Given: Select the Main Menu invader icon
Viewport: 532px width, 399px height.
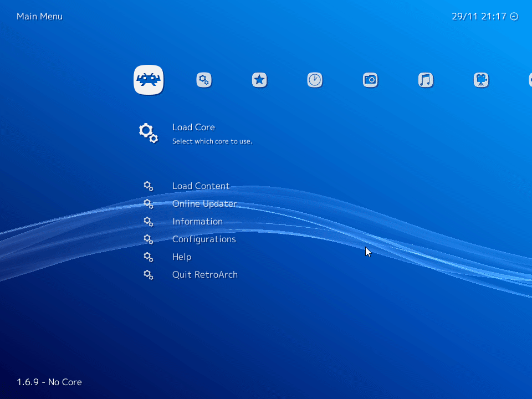Looking at the screenshot, I should click(x=149, y=80).
